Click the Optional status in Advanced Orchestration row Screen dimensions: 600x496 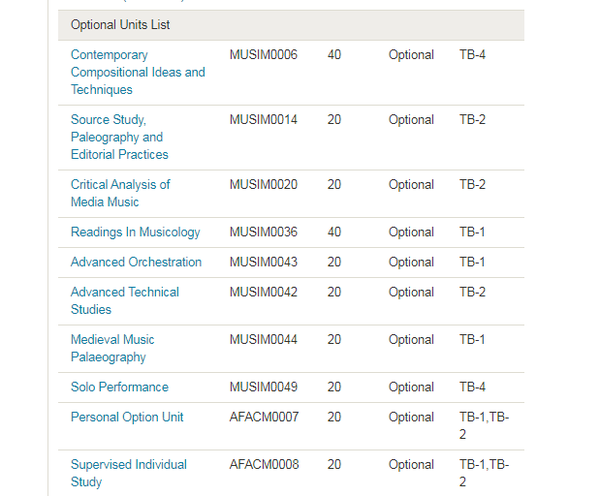[411, 262]
